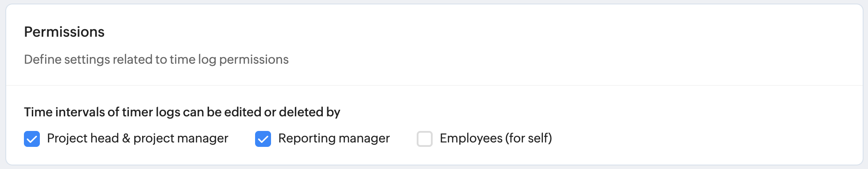Disable the Reporting manager checkbox
Viewport: 868px width, 169px height.
[263, 139]
